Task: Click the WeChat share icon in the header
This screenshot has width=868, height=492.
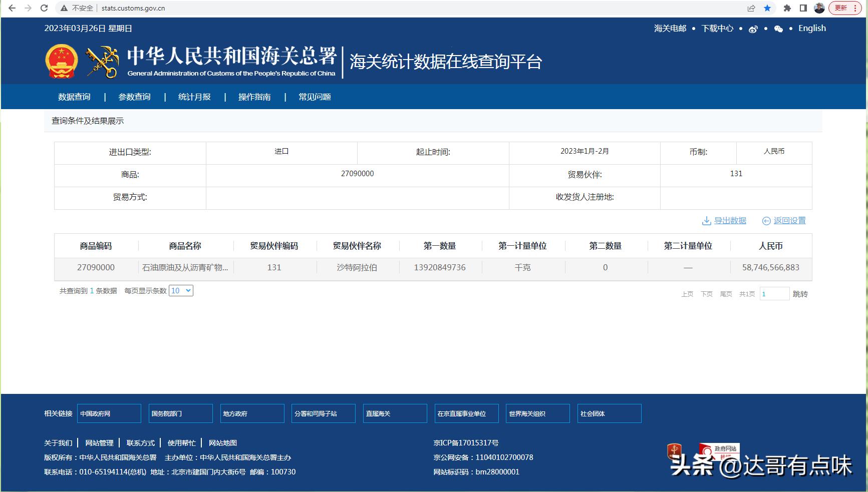Action: pyautogui.click(x=778, y=29)
